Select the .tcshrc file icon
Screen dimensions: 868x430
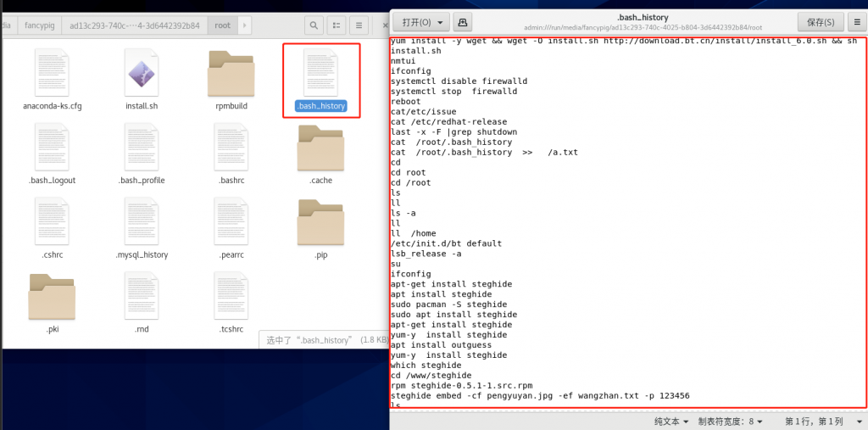click(x=231, y=295)
